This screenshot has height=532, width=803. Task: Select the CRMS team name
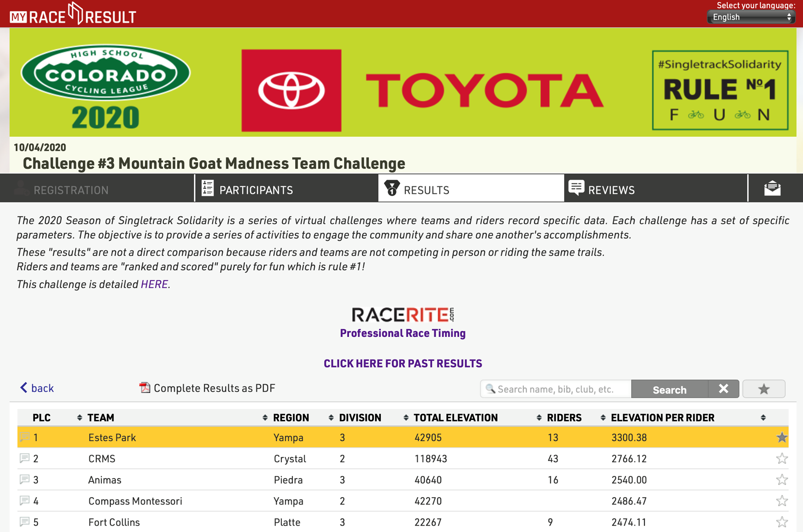[x=102, y=459]
